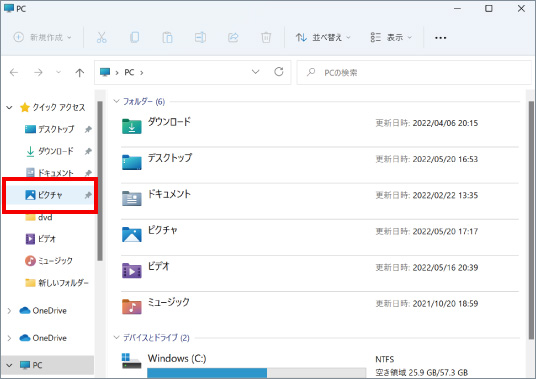The image size is (536, 379).
Task: Click the Copy icon in toolbar
Action: 134,37
